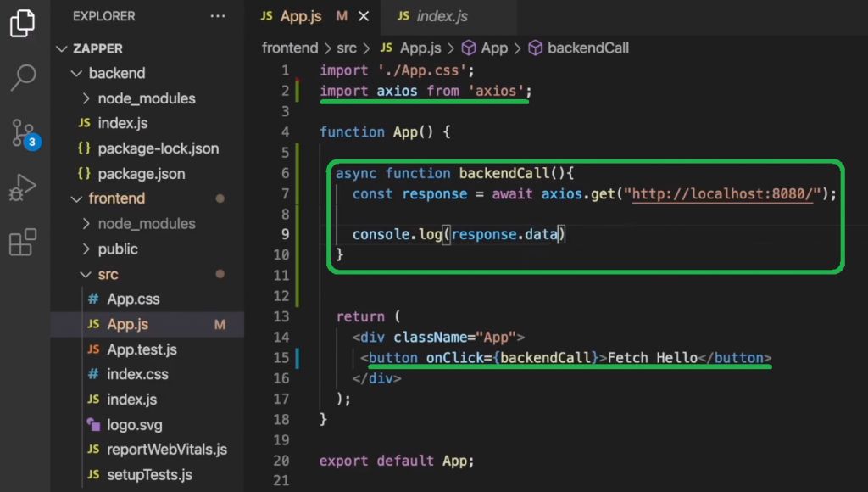Open the Search view magnifier icon
This screenshot has height=492, width=868.
click(23, 77)
